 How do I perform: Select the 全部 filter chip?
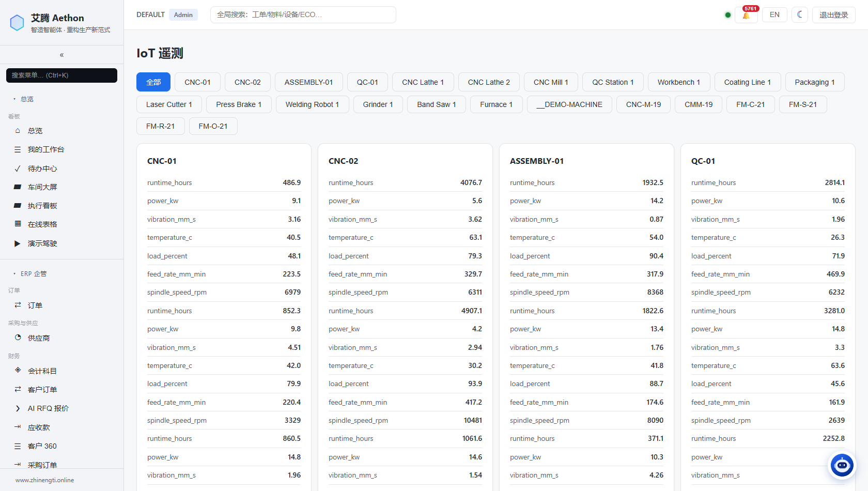[x=153, y=82]
